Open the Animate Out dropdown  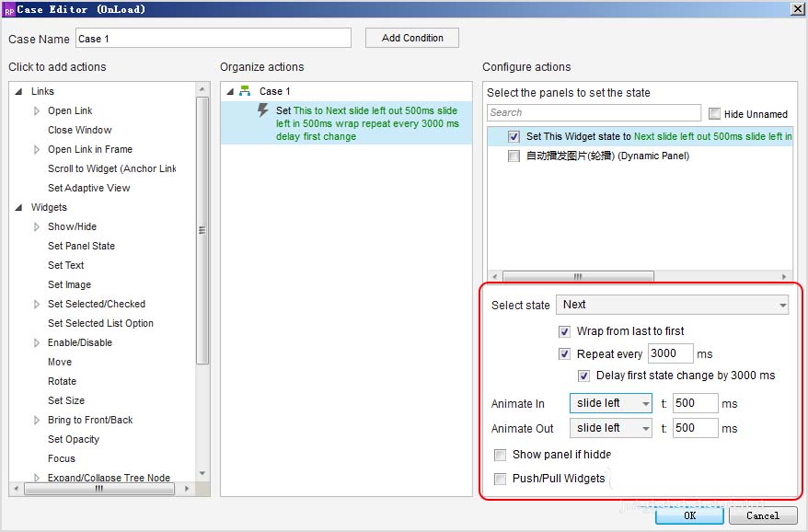[611, 428]
